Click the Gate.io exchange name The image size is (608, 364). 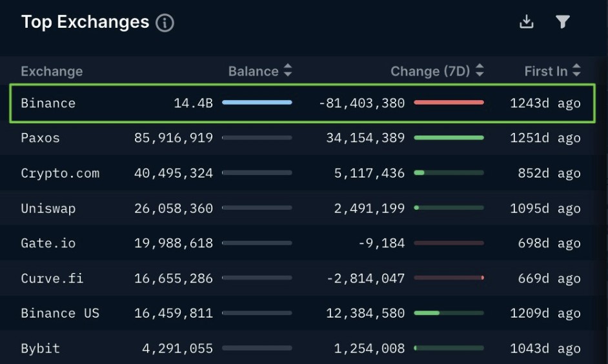coord(48,243)
